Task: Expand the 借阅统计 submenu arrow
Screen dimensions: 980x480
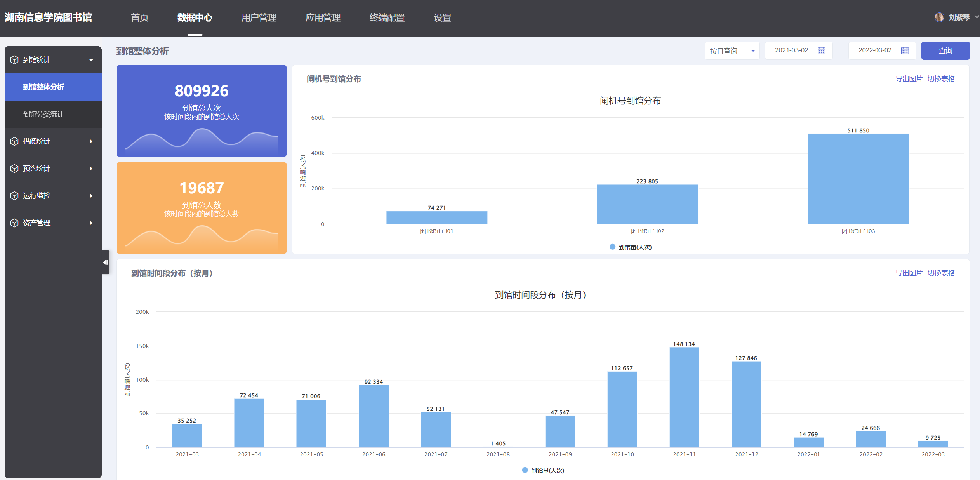Action: click(91, 141)
